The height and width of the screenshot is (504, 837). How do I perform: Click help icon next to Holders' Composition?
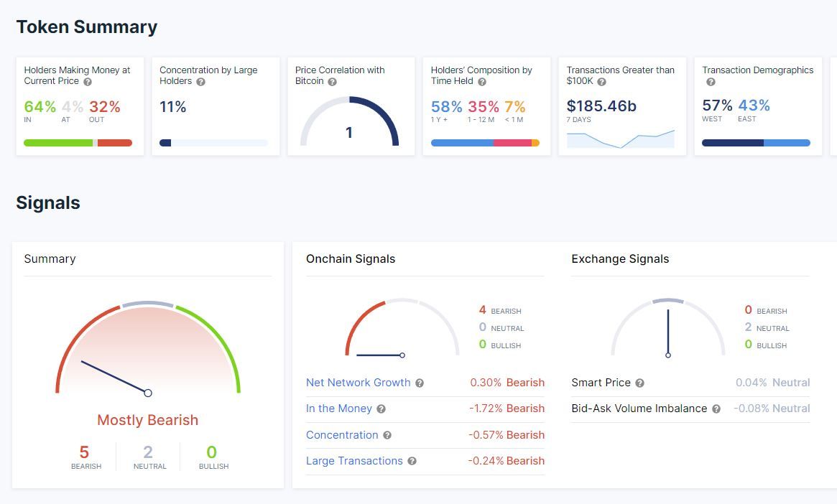coord(482,82)
